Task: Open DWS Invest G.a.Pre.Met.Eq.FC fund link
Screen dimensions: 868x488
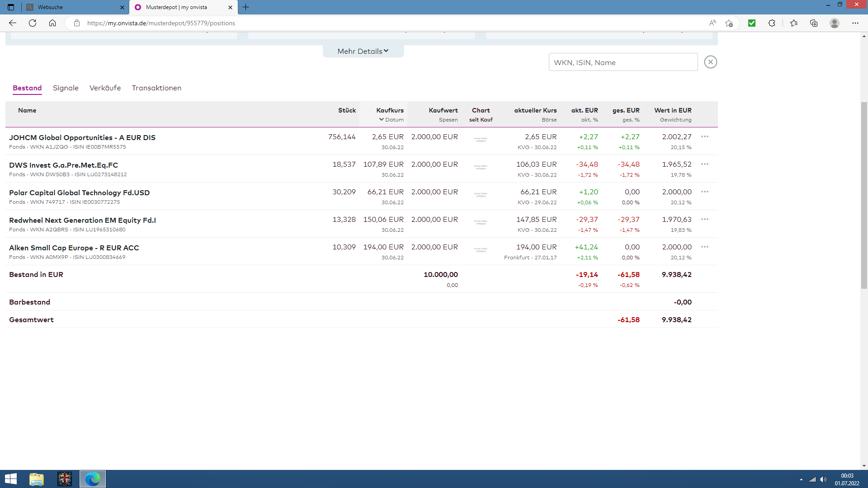Action: (63, 165)
